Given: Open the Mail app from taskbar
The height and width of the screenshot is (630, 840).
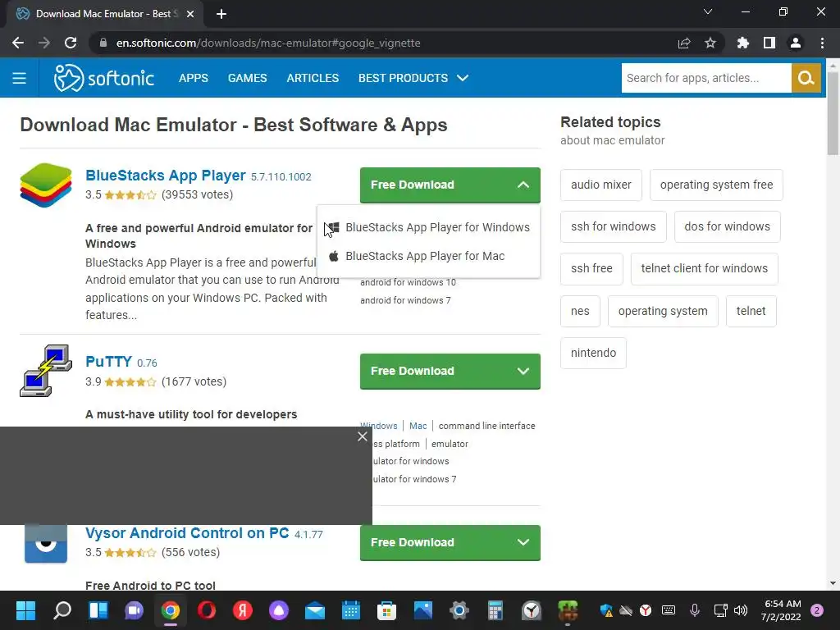Looking at the screenshot, I should (x=315, y=610).
